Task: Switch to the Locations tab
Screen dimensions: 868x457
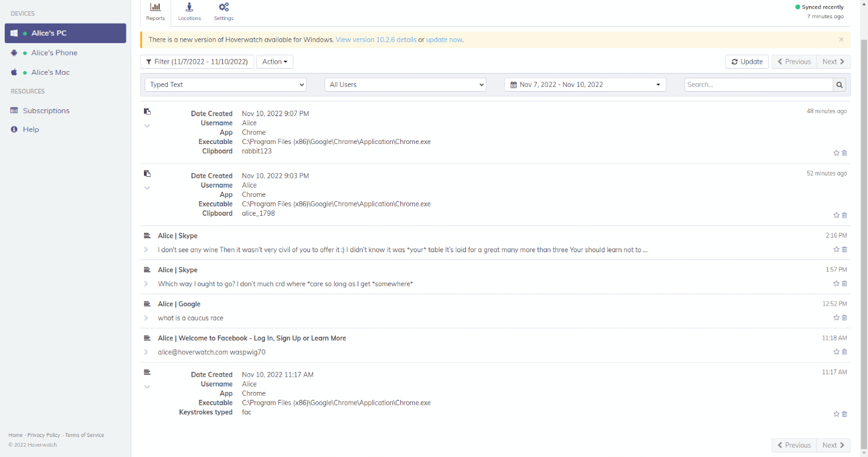Action: pyautogui.click(x=190, y=12)
